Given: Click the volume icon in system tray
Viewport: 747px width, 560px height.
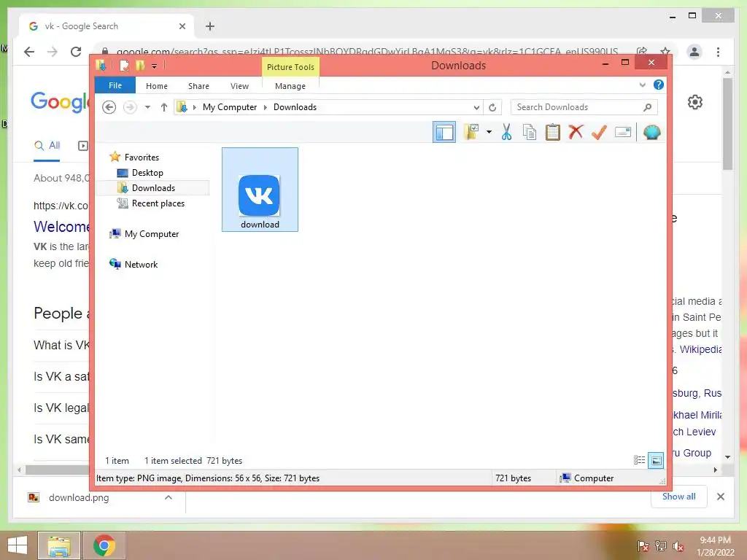Looking at the screenshot, I should [678, 546].
